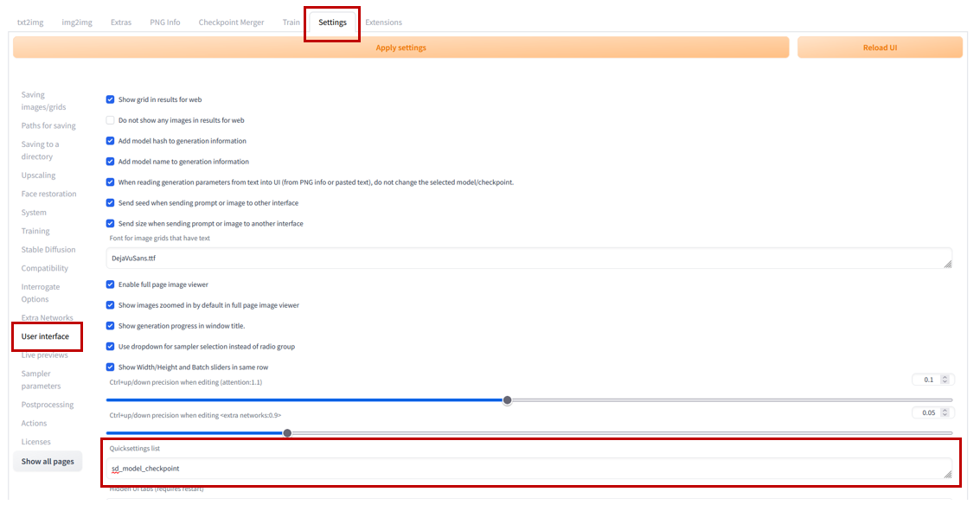980x511 pixels.
Task: Click Show all pages in sidebar
Action: (48, 462)
